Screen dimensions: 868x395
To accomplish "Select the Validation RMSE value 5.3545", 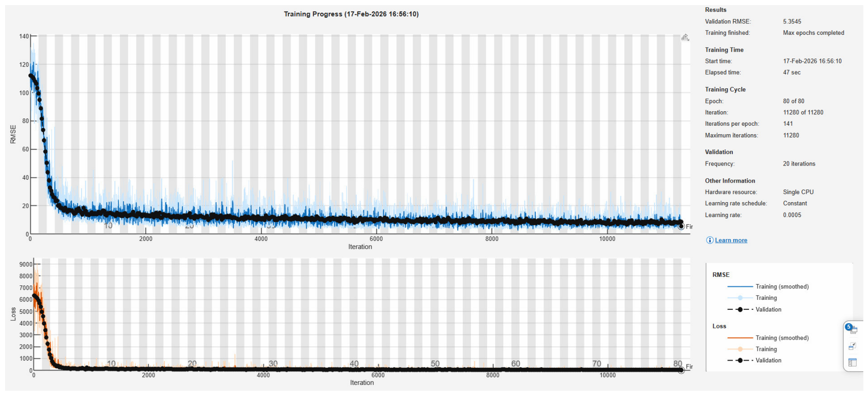I will 792,21.
